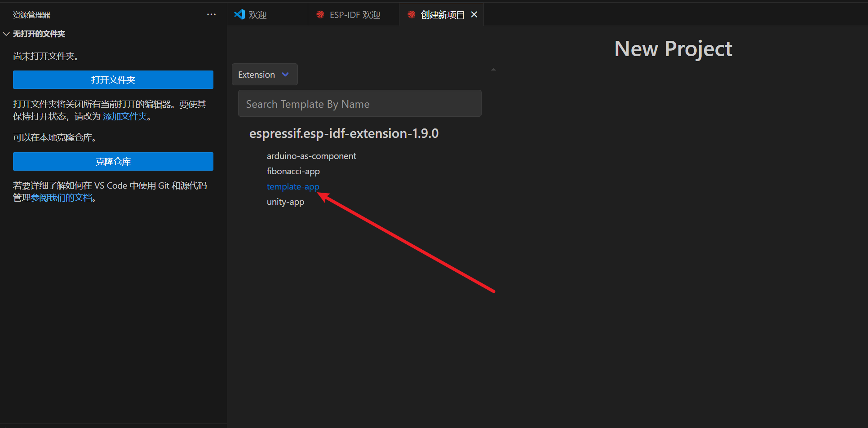The image size is (868, 428).
Task: Click the New Project heading
Action: (673, 49)
